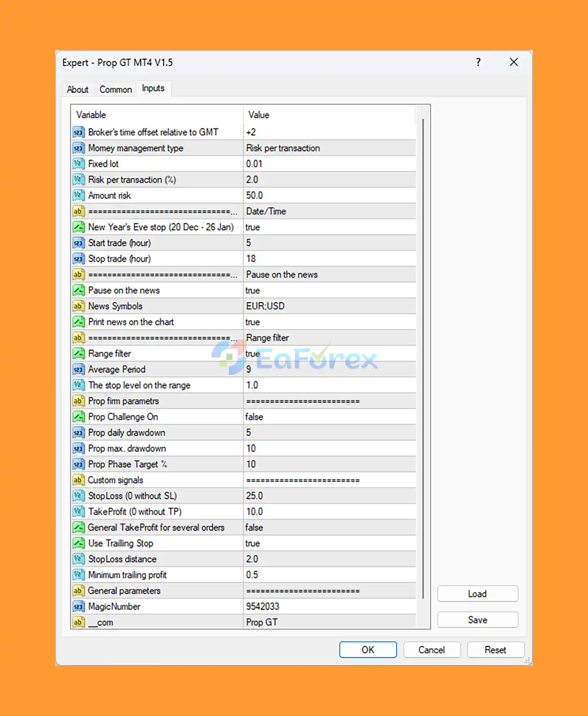Click the icon next to Minimum trailing profit
Screen dimensions: 588x716
pos(79,575)
